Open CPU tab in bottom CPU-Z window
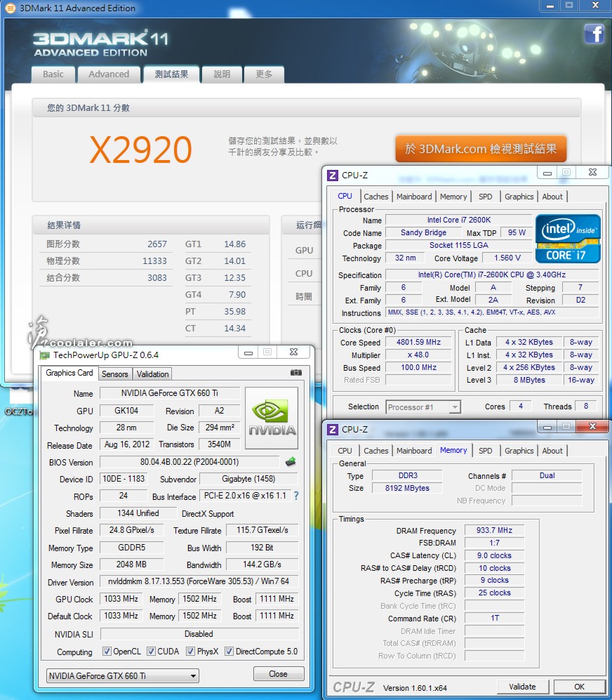This screenshot has width=612, height=700. [345, 451]
